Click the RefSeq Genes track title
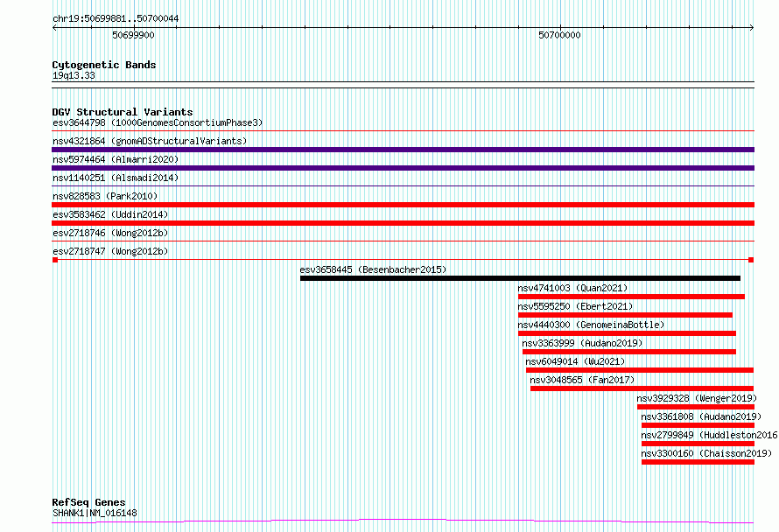 pos(88,503)
